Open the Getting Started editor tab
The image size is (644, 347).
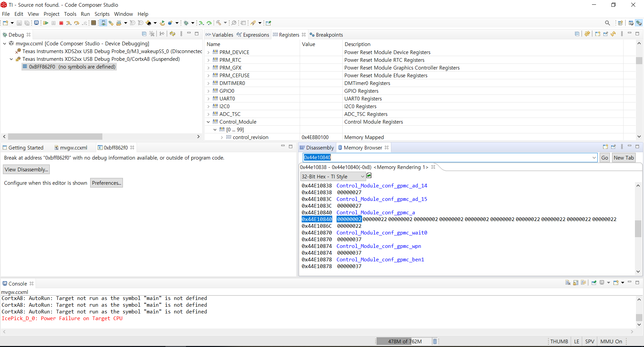pyautogui.click(x=23, y=147)
